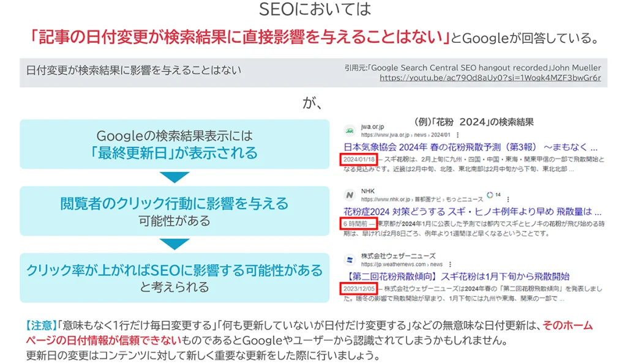Screen dimensions: 627x364
Task: Open the 日本気象協会 2024年 春の花粉飛散予測 result
Action: point(470,147)
